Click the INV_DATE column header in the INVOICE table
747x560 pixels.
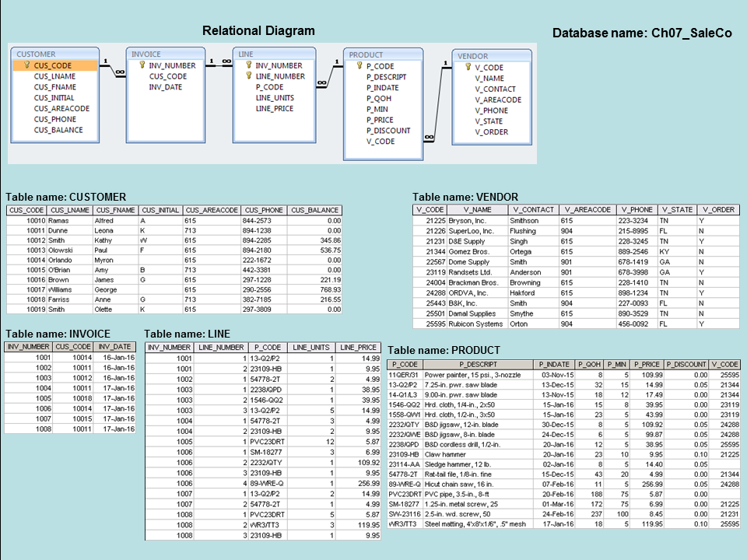click(117, 347)
